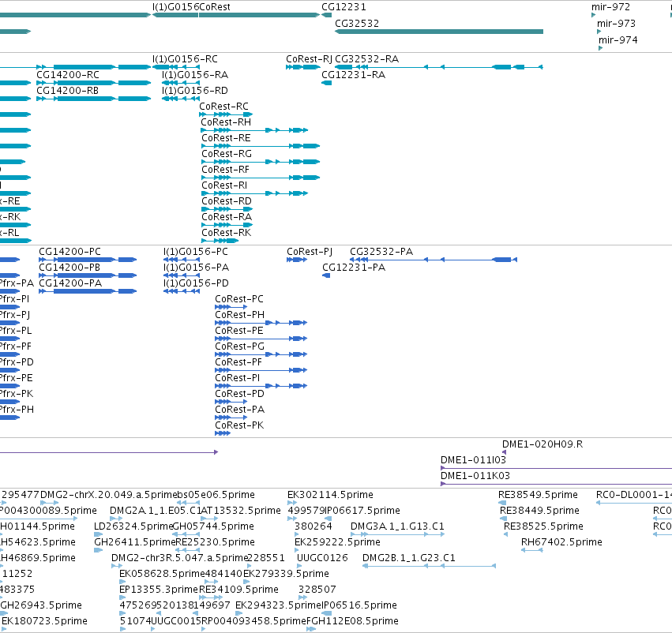The width and height of the screenshot is (672, 633).
Task: Click the CG14200-PB protein label
Action: 69,268
